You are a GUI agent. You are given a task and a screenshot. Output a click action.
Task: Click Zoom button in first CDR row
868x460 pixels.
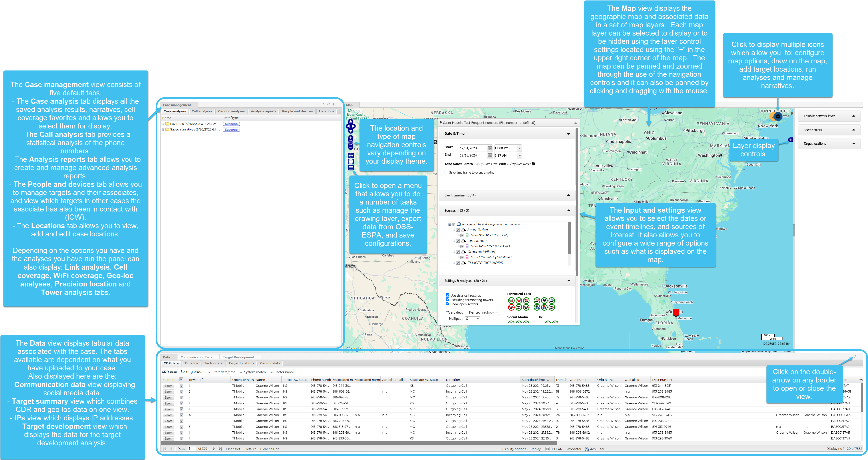pyautogui.click(x=168, y=386)
